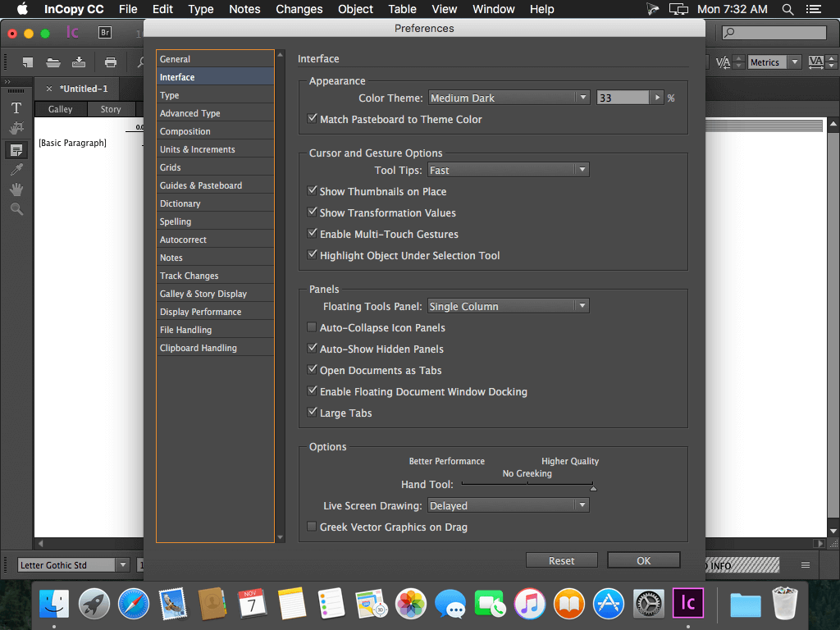840x630 pixels.
Task: Click the search field at top right
Action: [774, 33]
